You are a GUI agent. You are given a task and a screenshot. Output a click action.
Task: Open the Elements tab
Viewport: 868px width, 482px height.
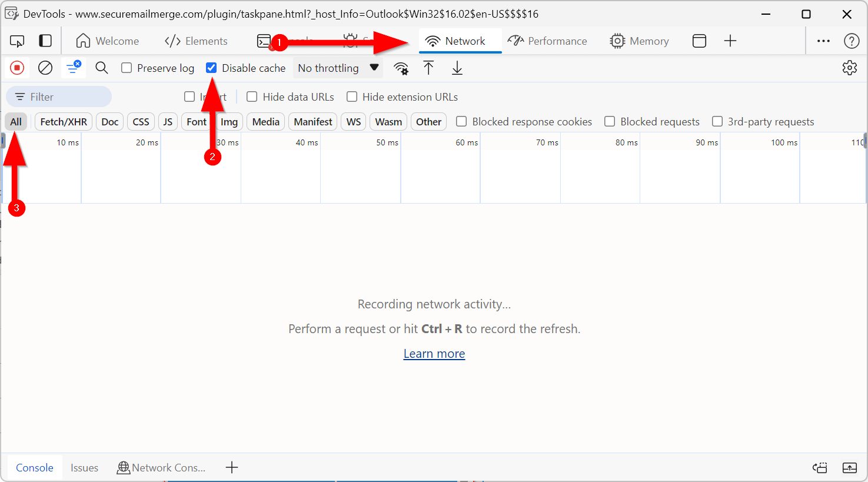196,41
